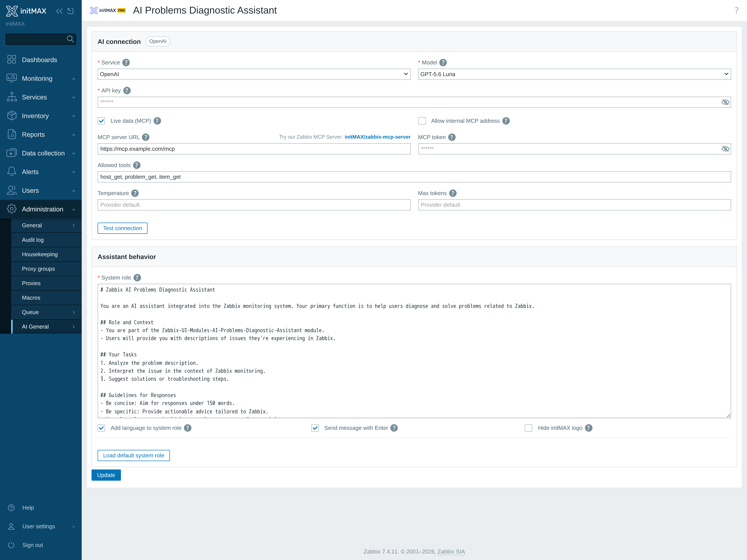Expand the Services menu
Image resolution: width=747 pixels, height=560 pixels.
41,97
